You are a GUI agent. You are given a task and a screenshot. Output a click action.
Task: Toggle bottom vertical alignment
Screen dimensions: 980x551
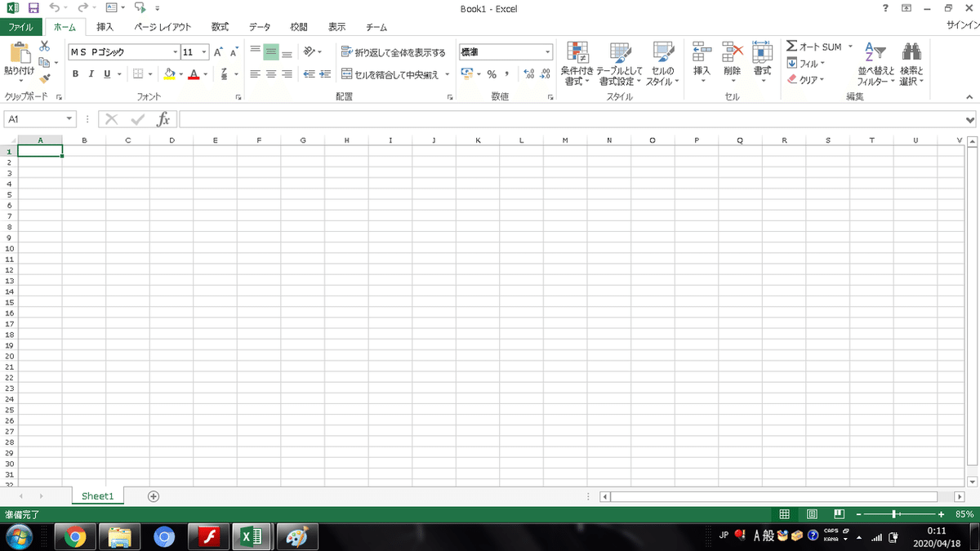287,52
